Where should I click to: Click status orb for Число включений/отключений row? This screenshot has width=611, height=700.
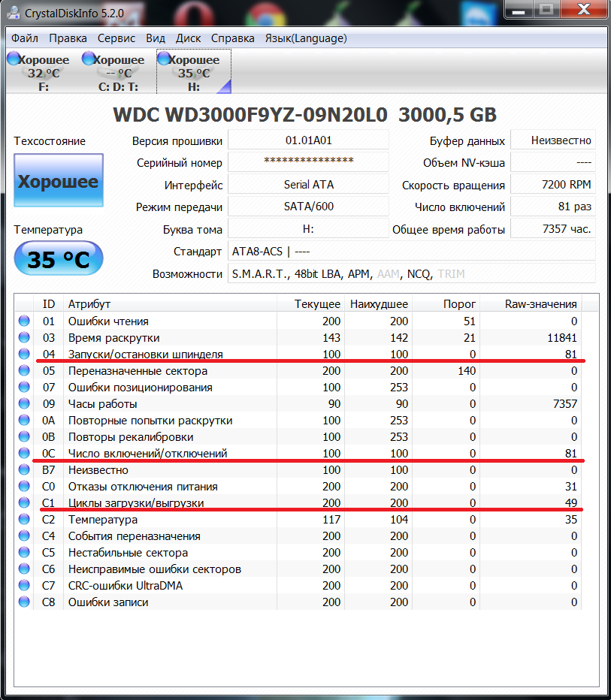[24, 453]
